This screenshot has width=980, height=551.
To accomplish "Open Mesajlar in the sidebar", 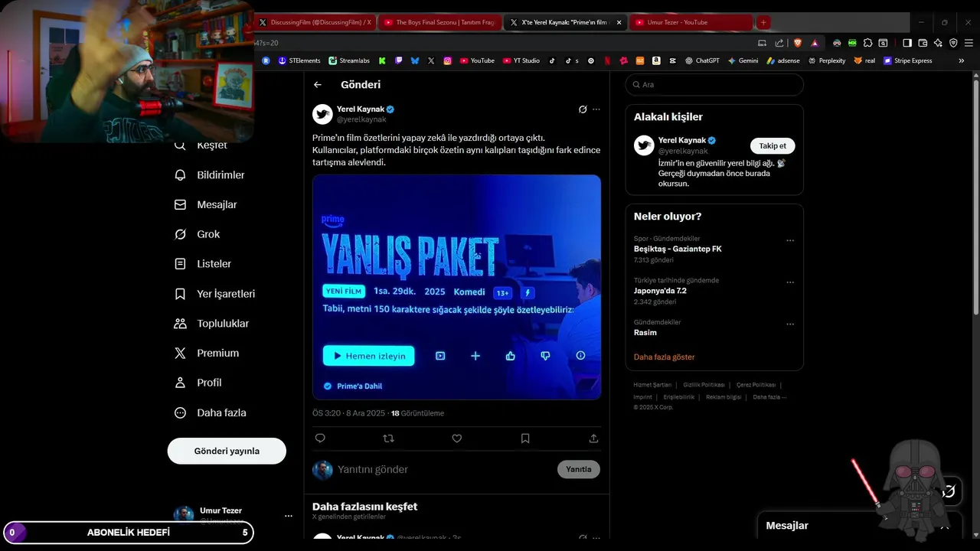I will 207,205.
